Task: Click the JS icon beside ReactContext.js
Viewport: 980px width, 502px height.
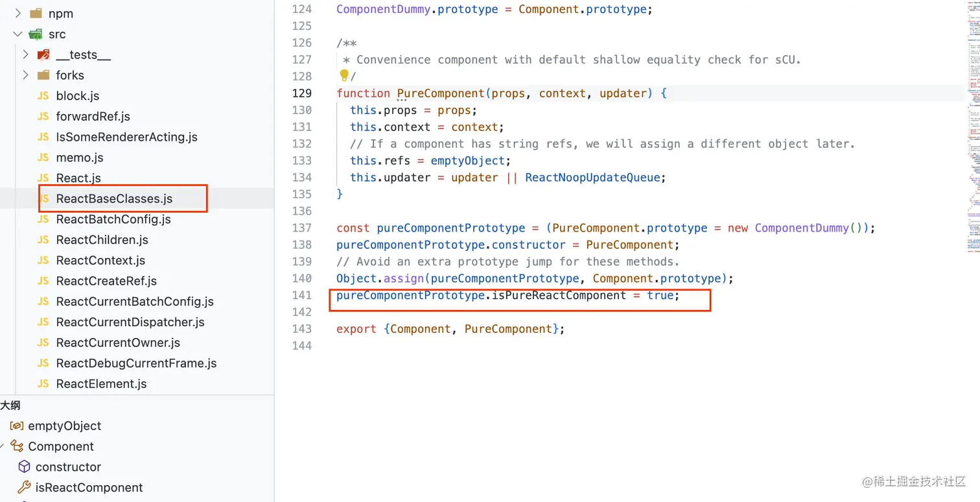Action: [x=43, y=260]
